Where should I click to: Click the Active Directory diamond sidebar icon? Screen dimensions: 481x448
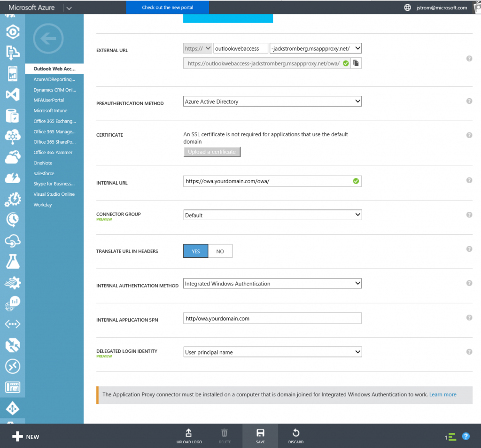12,409
